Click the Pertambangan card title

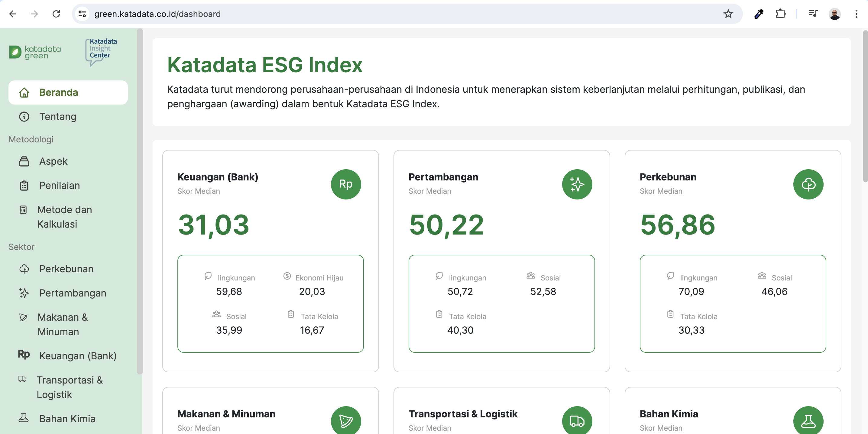(x=443, y=177)
